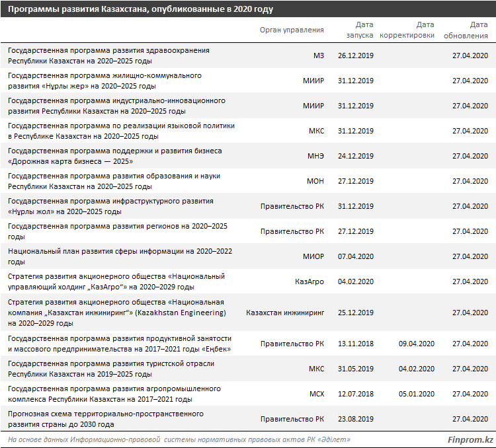Click launch date 27.12.2019 in образования row

click(356, 181)
